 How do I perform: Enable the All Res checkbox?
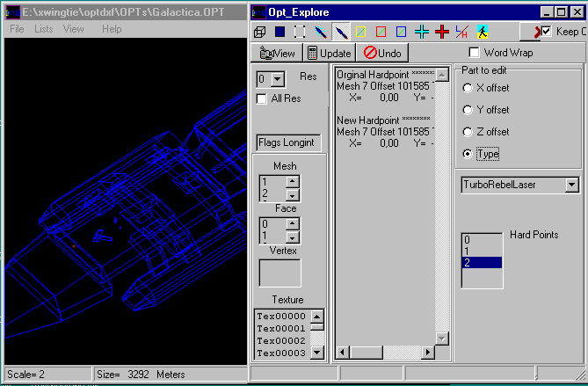click(x=261, y=99)
